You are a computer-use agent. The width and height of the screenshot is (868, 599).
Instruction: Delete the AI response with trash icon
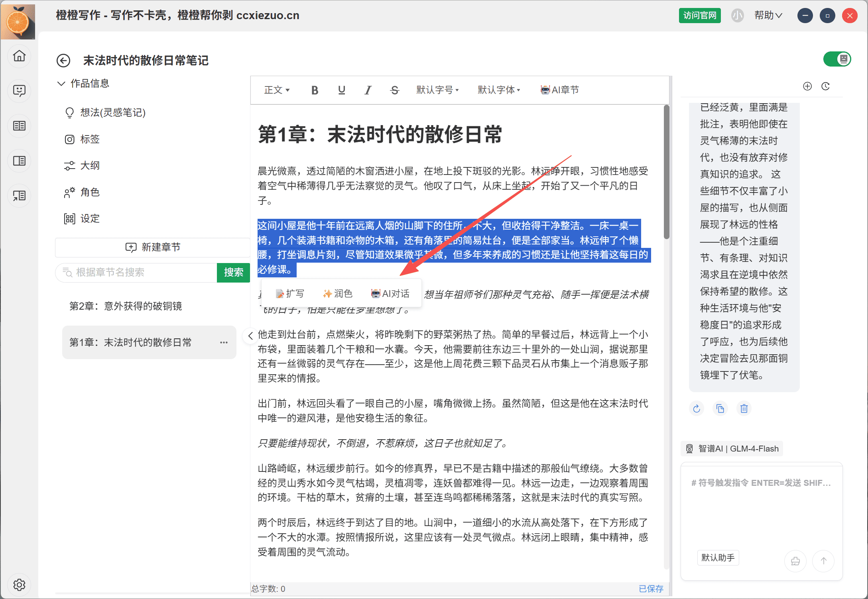pos(744,408)
